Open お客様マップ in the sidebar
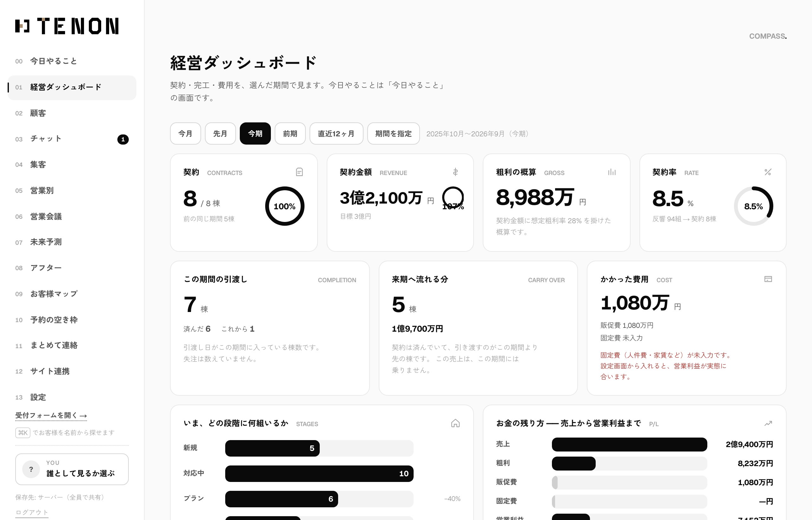The height and width of the screenshot is (520, 812). coord(72,294)
